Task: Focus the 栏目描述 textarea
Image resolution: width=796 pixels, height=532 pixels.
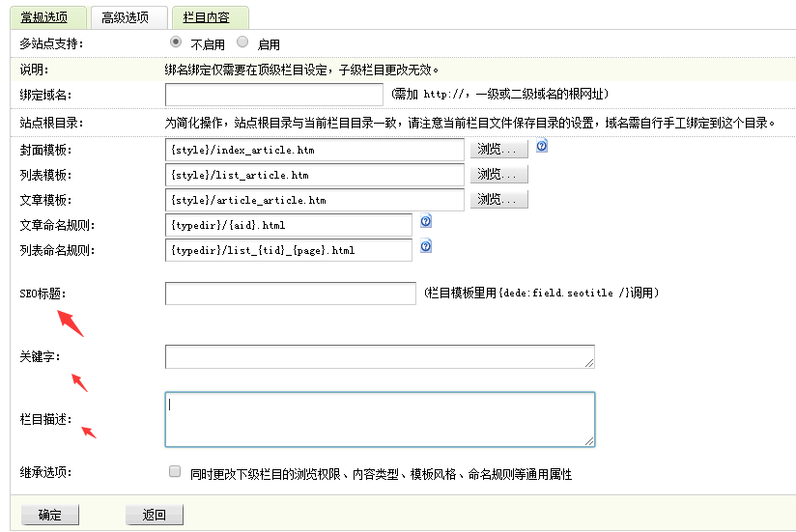Action: [381, 419]
